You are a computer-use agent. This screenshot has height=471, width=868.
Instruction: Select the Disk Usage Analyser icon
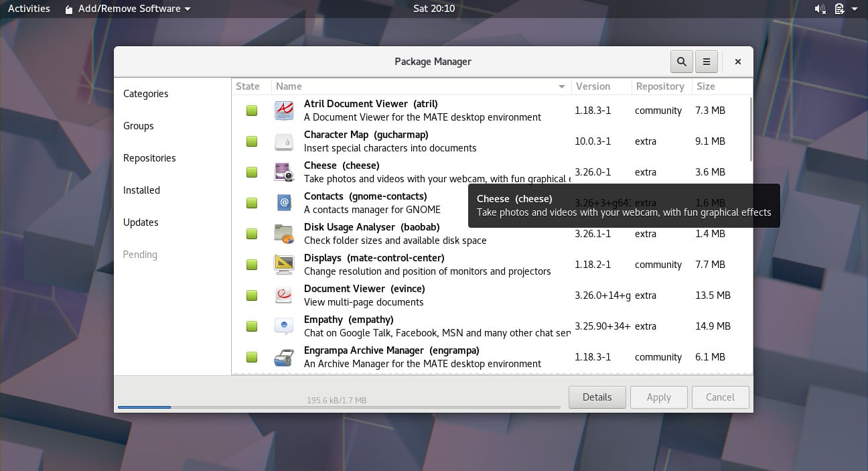pos(284,233)
